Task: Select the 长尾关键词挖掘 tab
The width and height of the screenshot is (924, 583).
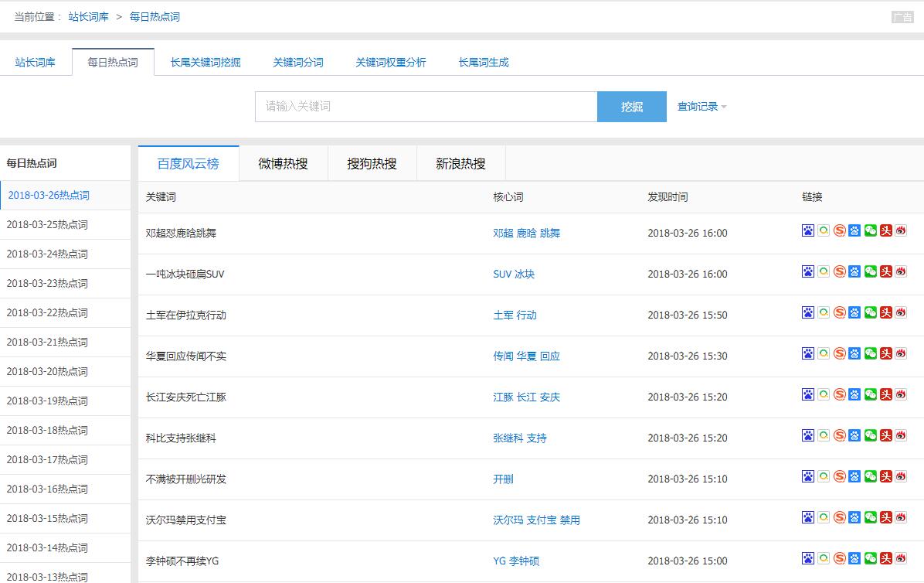Action: [x=204, y=61]
